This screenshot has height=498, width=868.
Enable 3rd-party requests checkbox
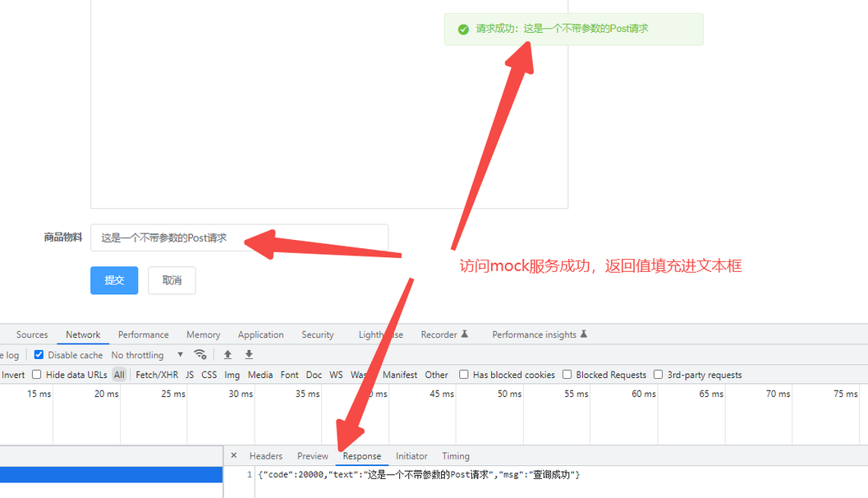(659, 375)
